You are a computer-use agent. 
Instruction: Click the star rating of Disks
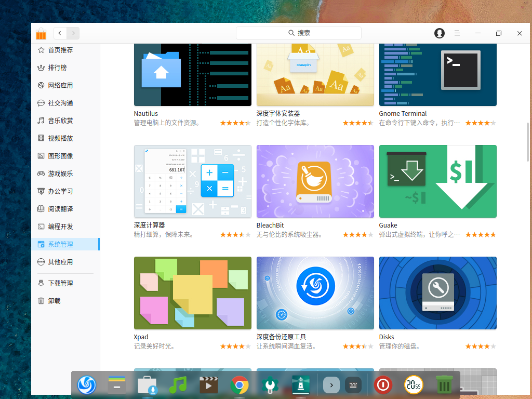(x=481, y=347)
